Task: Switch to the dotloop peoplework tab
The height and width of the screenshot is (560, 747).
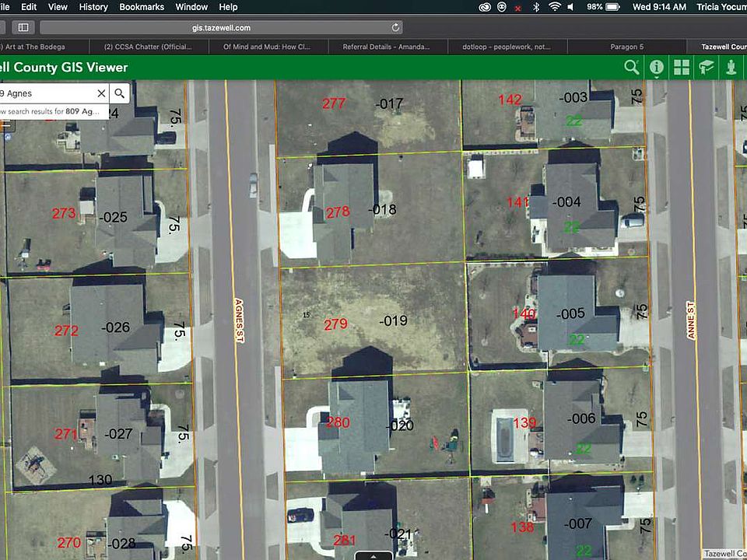Action: 506,47
